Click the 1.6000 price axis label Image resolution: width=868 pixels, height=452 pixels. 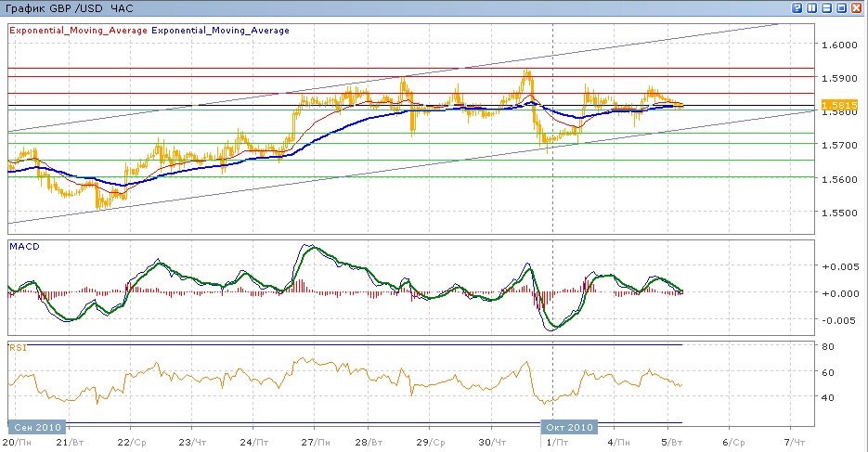[838, 45]
